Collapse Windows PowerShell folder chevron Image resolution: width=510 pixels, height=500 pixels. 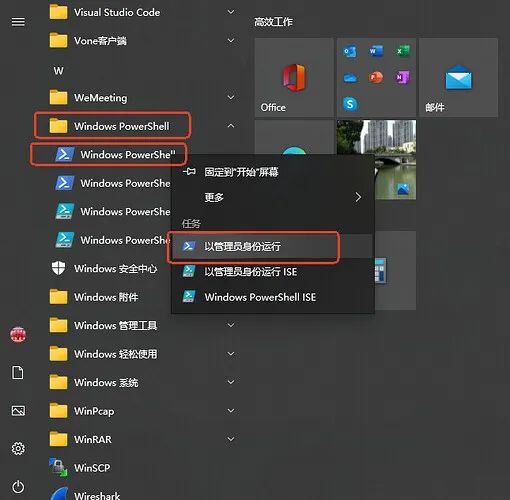tap(231, 126)
